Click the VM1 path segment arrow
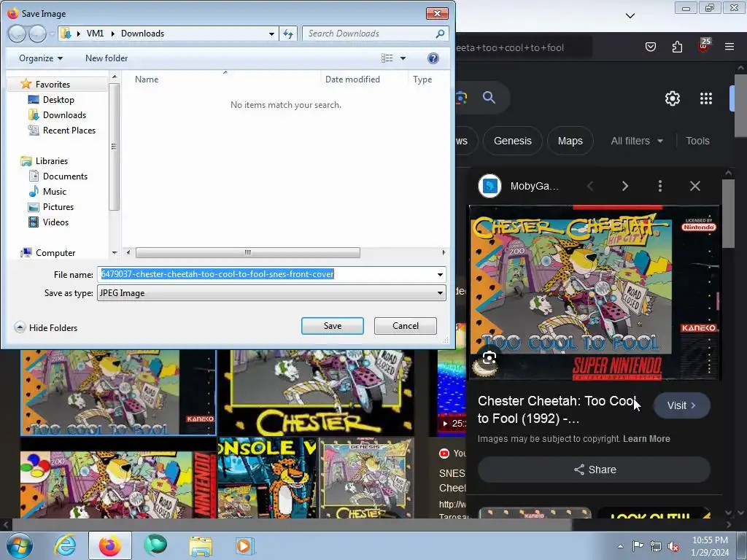Viewport: 747px width, 560px height. (x=112, y=34)
